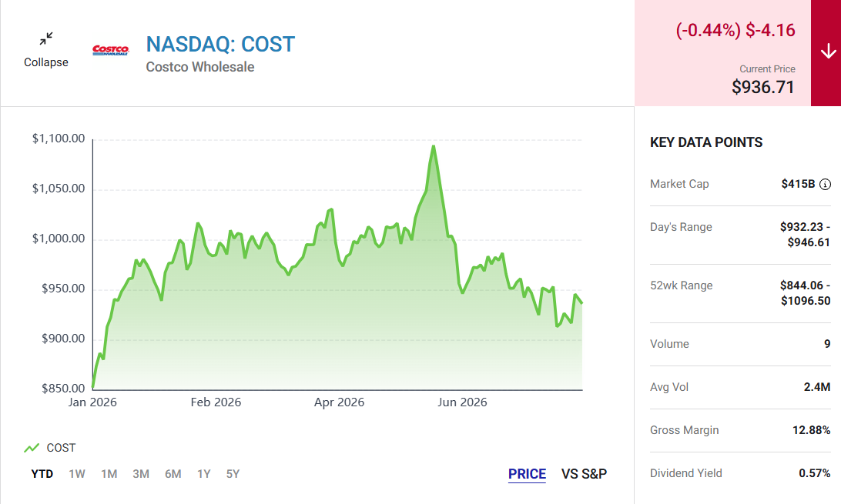Viewport: 841px width, 504px height.
Task: Switch chart to 5Y range
Action: point(233,474)
